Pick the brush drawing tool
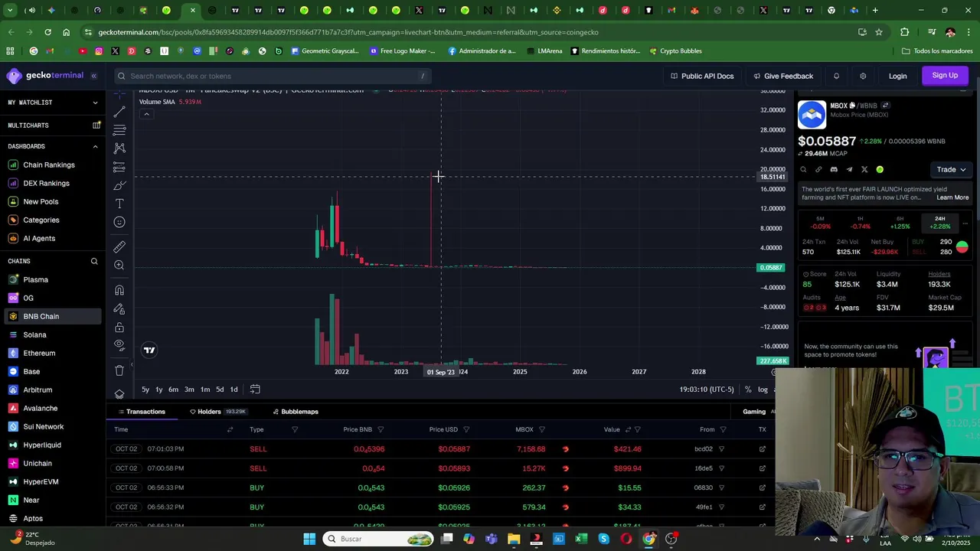980x551 pixels. (119, 185)
